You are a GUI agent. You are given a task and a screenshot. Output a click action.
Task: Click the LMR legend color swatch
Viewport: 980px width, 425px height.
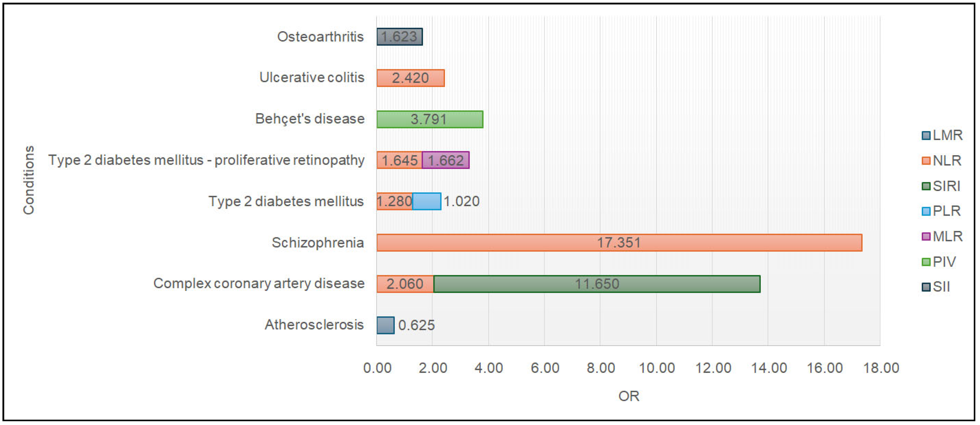click(926, 136)
